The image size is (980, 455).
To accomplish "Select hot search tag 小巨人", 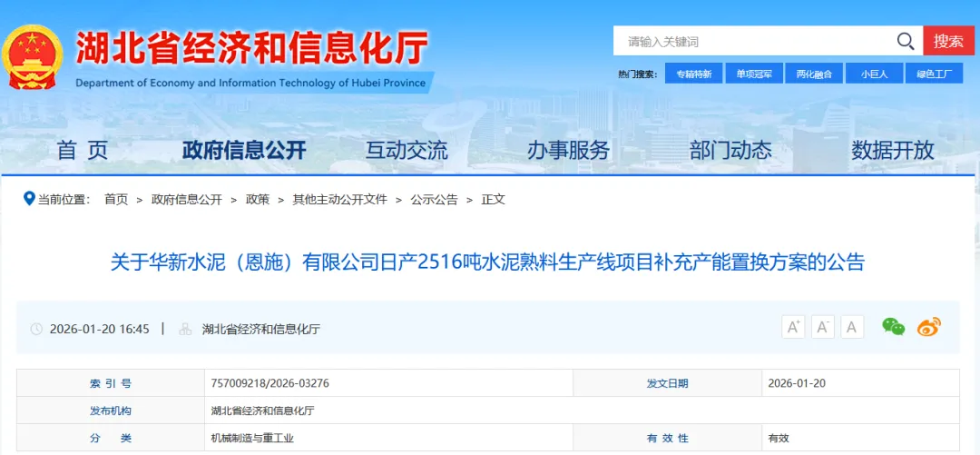I will pos(875,74).
